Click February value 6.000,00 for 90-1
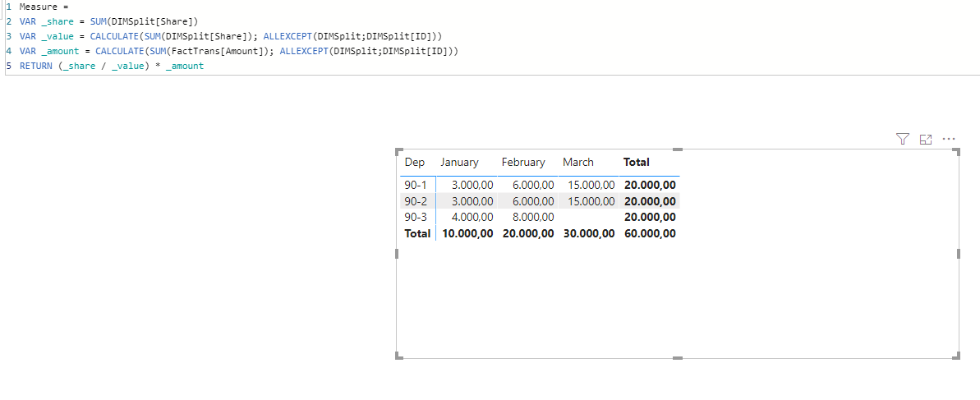980x400 pixels. 532,185
